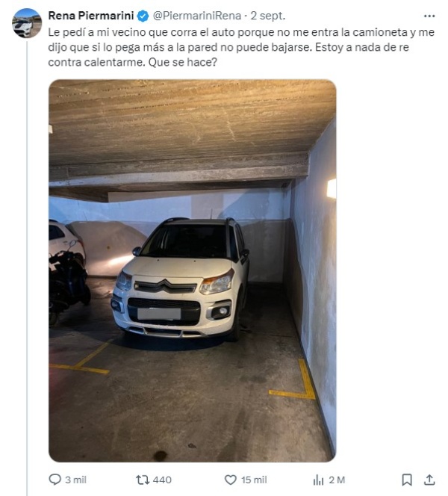Open the @PiermariniRena handle link
The width and height of the screenshot is (448, 496).
tap(196, 16)
